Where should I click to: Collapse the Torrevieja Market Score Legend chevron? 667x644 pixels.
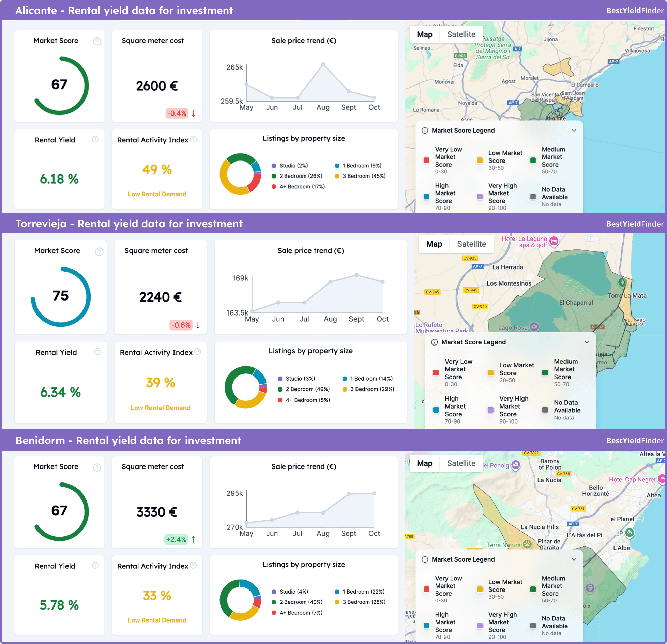(x=587, y=342)
